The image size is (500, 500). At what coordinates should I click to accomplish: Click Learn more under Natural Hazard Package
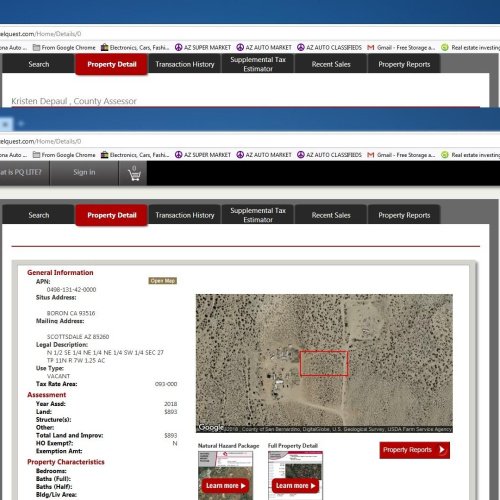tap(226, 486)
